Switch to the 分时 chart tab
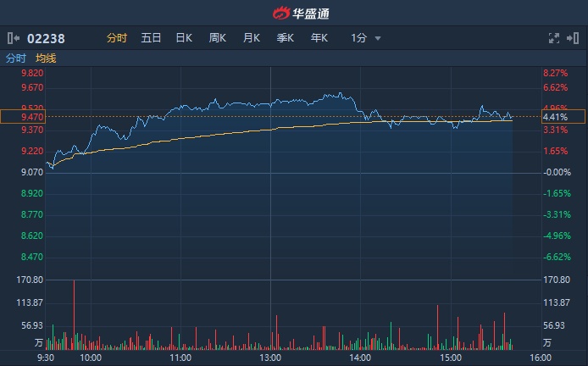The width and height of the screenshot is (588, 366). pyautogui.click(x=116, y=38)
